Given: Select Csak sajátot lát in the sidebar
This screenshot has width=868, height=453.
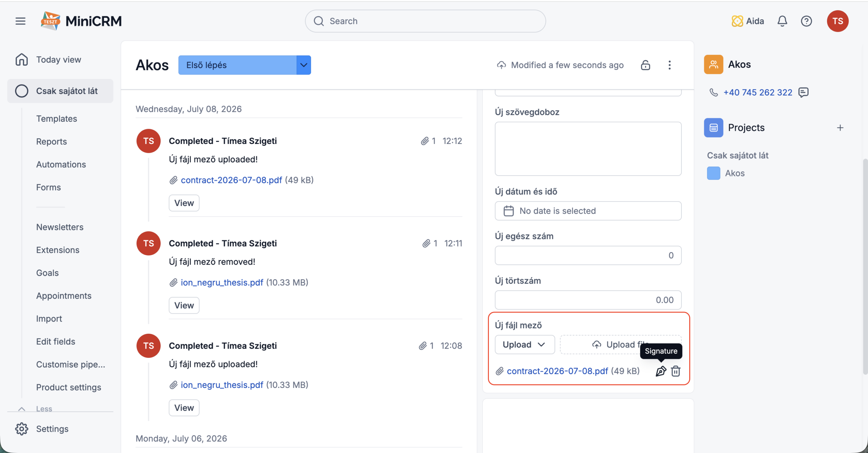Looking at the screenshot, I should (x=60, y=91).
